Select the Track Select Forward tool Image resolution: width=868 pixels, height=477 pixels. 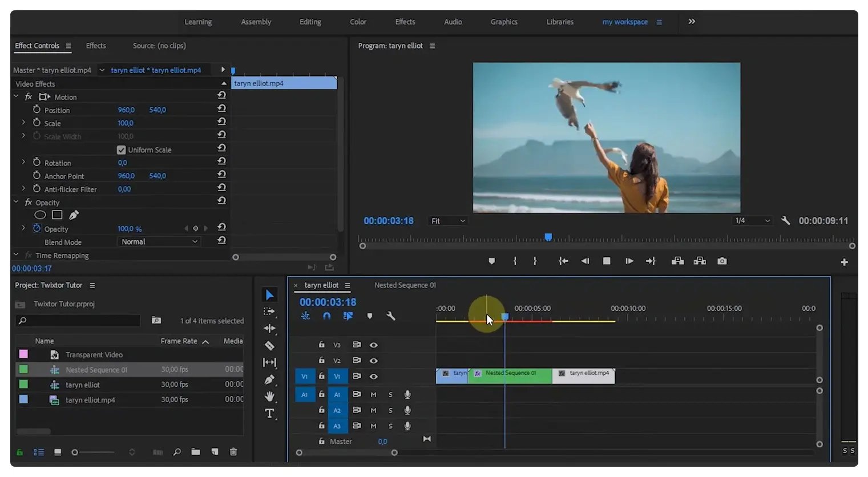pos(269,312)
